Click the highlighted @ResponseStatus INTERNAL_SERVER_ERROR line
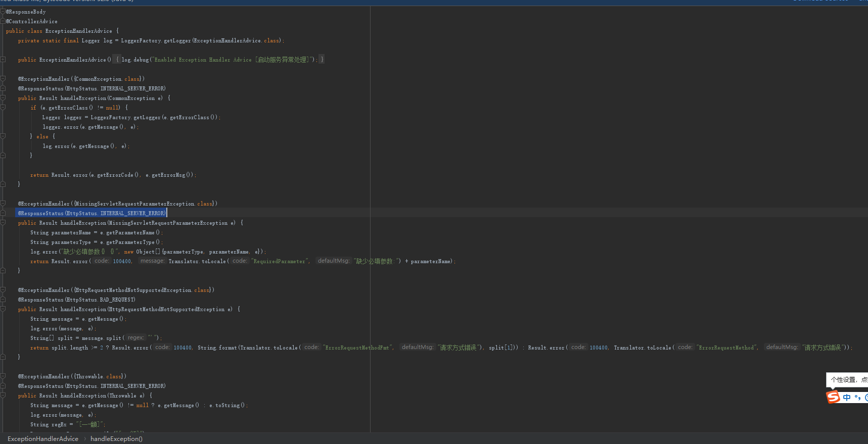The image size is (868, 444). [92, 213]
